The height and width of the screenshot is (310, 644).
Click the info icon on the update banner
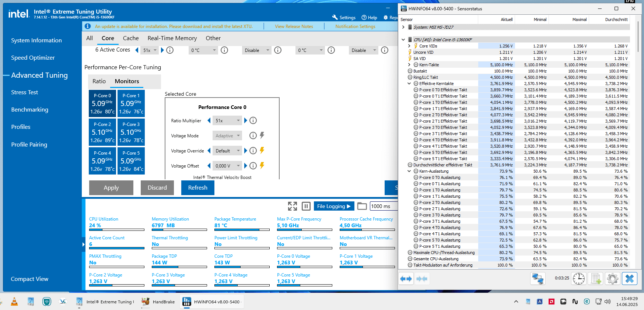click(88, 26)
